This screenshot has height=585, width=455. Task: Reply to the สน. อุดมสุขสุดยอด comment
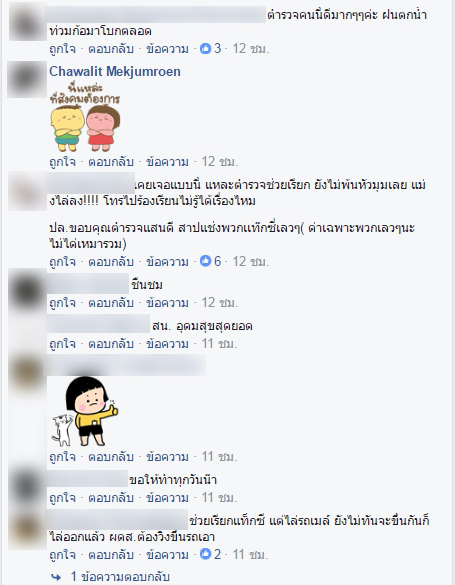tap(111, 344)
